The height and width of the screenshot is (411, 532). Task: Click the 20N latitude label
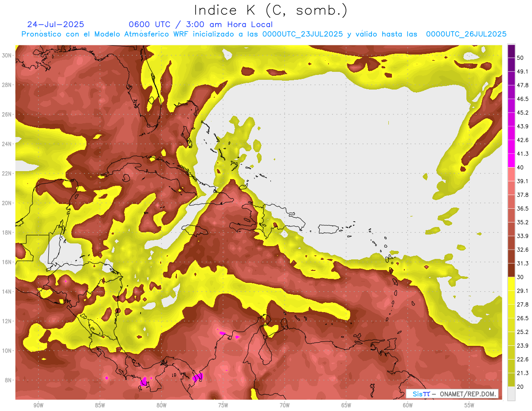click(x=7, y=203)
